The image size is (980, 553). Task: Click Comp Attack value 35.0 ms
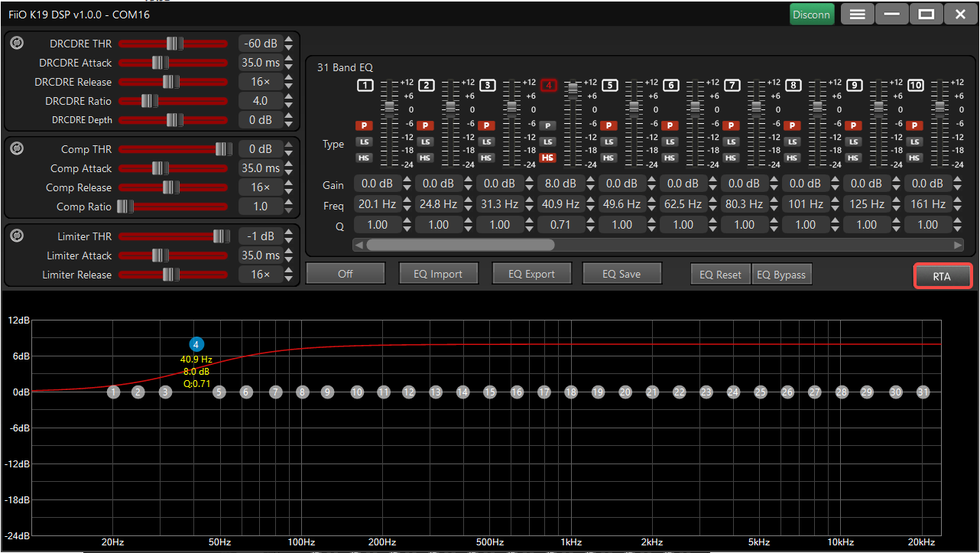260,168
